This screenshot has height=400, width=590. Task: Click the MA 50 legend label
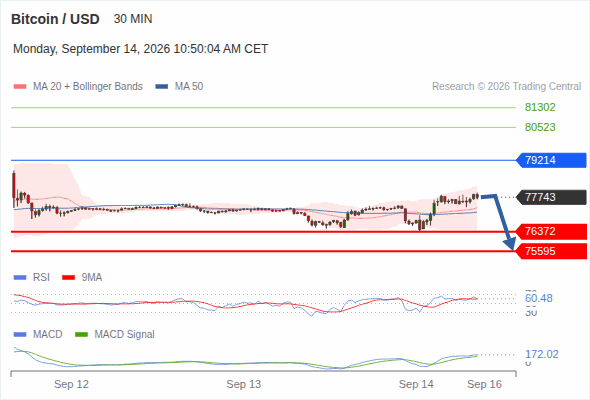189,87
